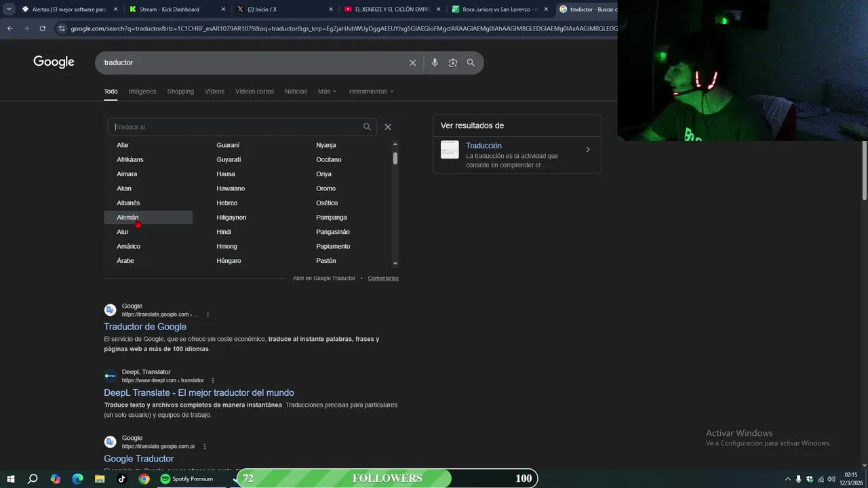Open search by image (Lens) icon
The image size is (868, 488).
click(x=452, y=62)
